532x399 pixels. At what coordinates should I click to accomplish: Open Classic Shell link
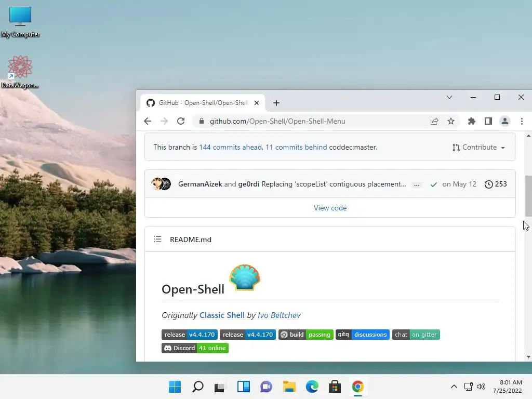point(222,315)
